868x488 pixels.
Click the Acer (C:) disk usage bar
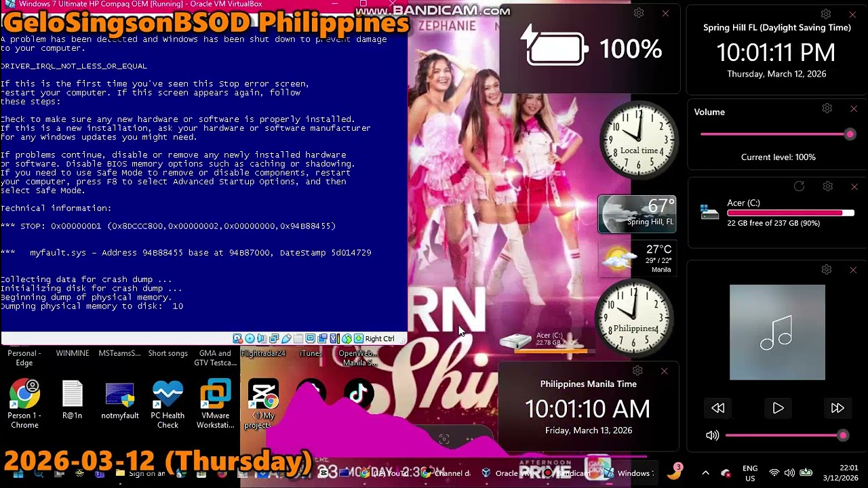[x=791, y=213]
